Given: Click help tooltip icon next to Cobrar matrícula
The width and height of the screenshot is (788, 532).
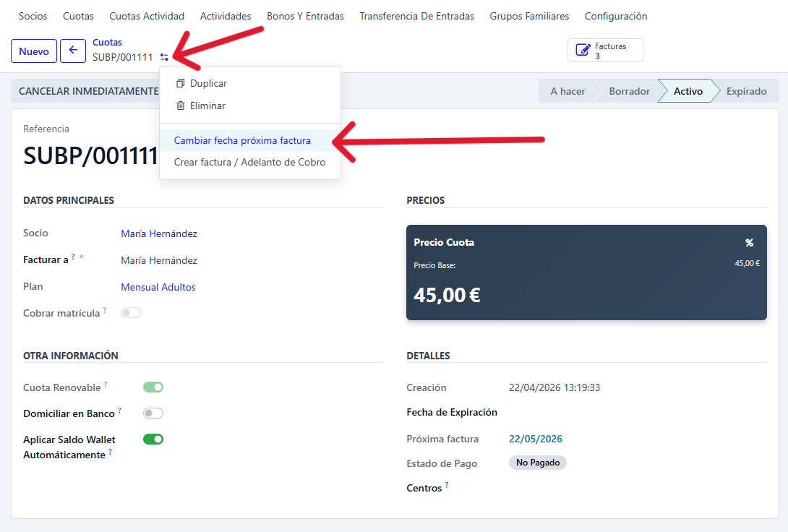Looking at the screenshot, I should coord(105,311).
